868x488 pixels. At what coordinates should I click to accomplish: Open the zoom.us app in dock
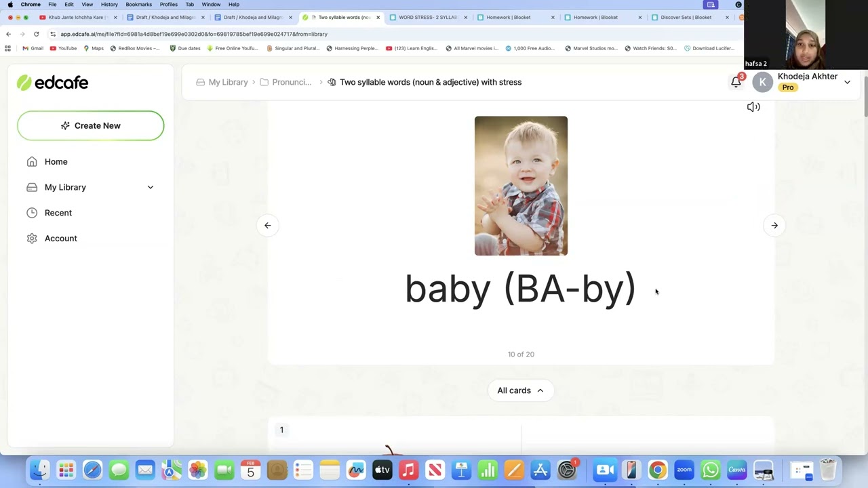[684, 470]
